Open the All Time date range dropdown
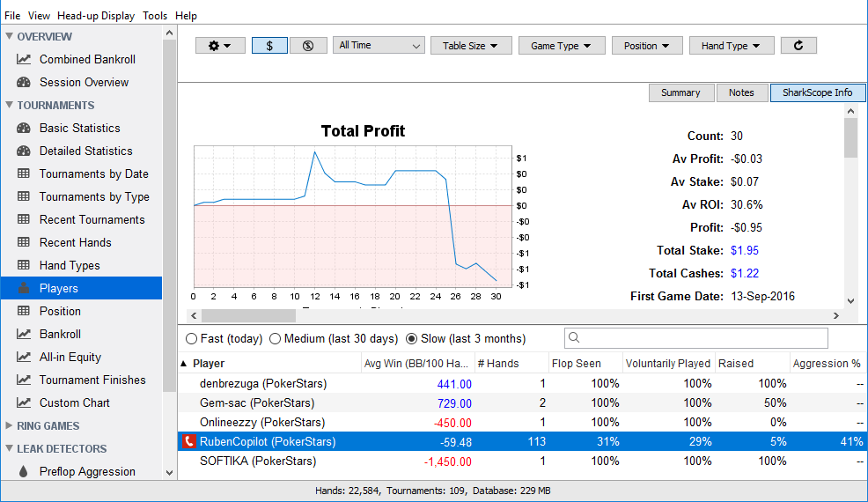Screen dimensions: 868x502 (379, 46)
